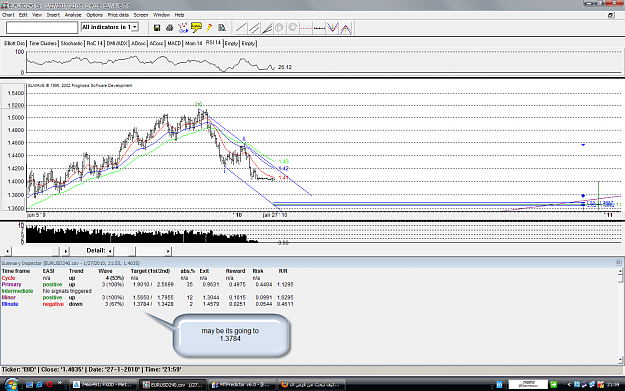Select the downward pitchfork V tool
The height and width of the screenshot is (391, 625).
pos(332,28)
